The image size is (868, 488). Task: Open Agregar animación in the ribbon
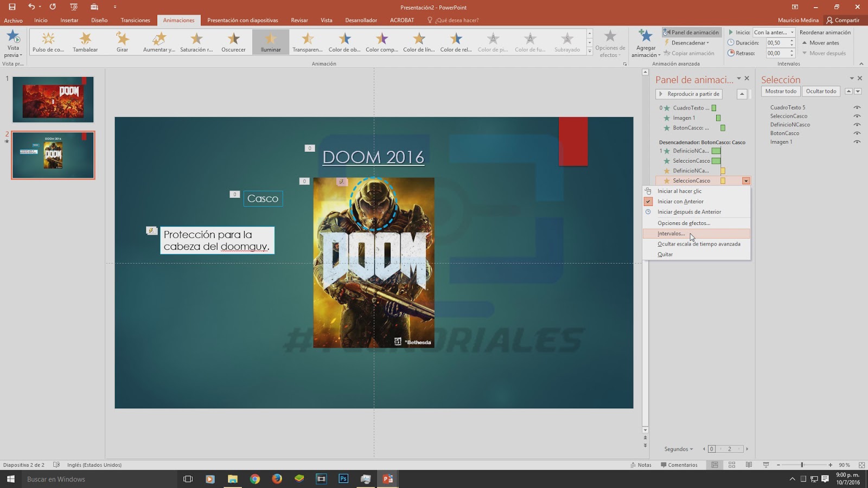click(x=645, y=42)
